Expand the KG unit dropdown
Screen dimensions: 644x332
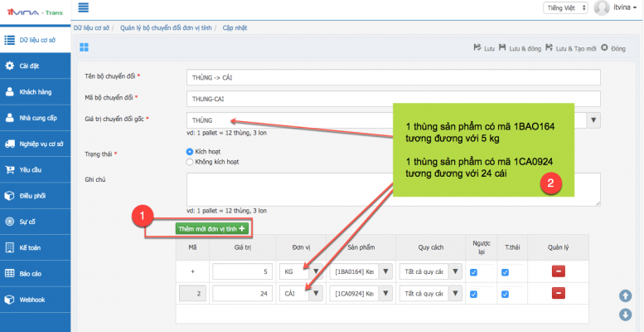tap(315, 271)
